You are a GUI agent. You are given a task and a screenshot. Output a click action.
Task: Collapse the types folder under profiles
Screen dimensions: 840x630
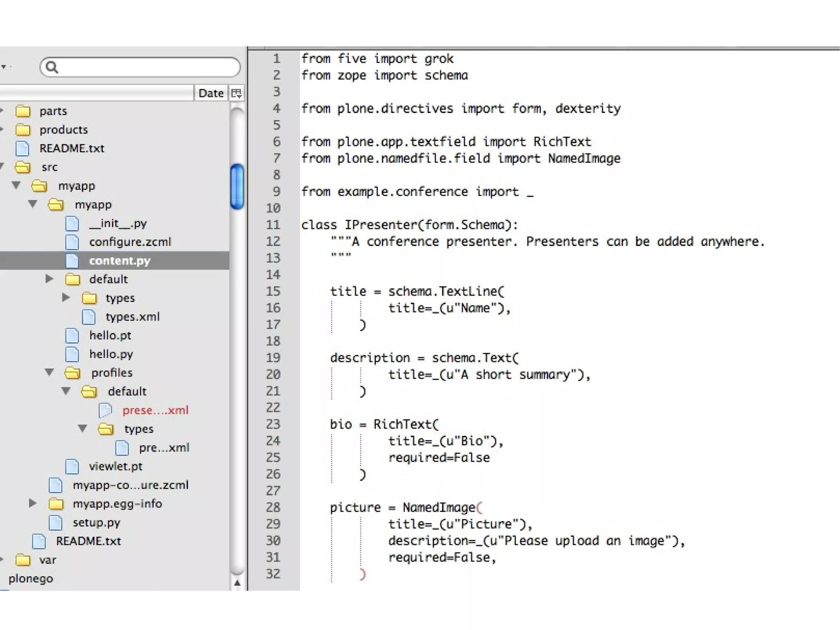(x=82, y=428)
